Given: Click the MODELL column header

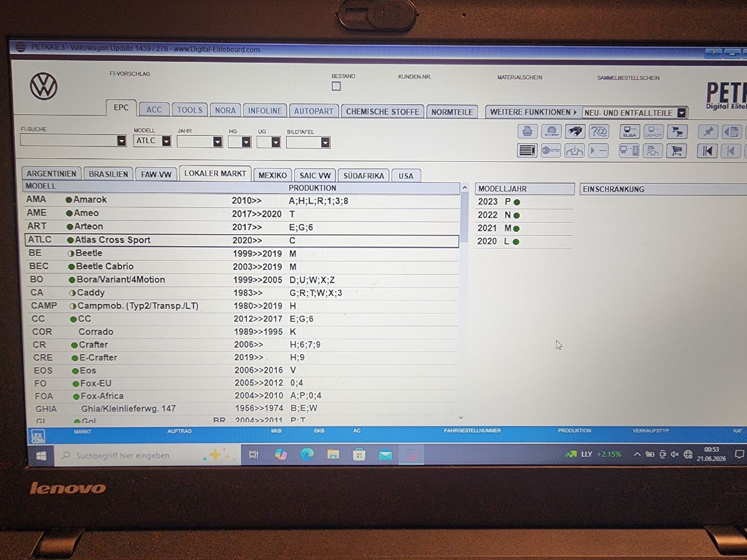Looking at the screenshot, I should pos(41,186).
